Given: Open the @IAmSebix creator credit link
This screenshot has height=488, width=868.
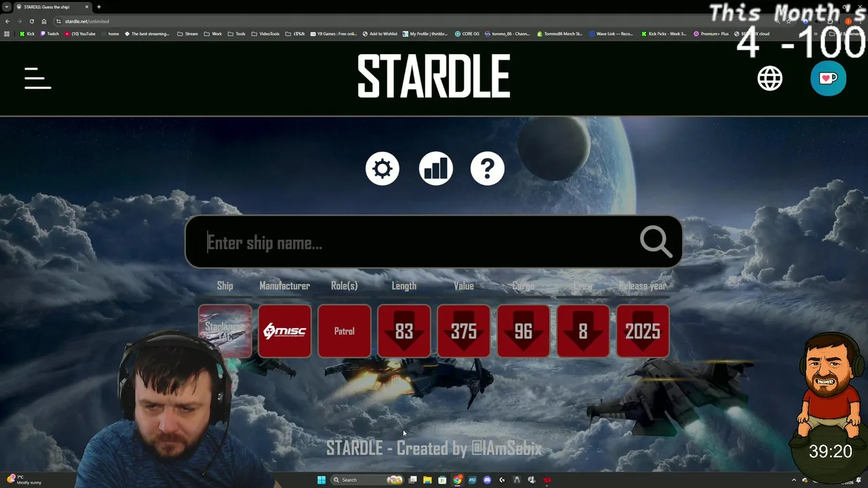Looking at the screenshot, I should [x=507, y=448].
